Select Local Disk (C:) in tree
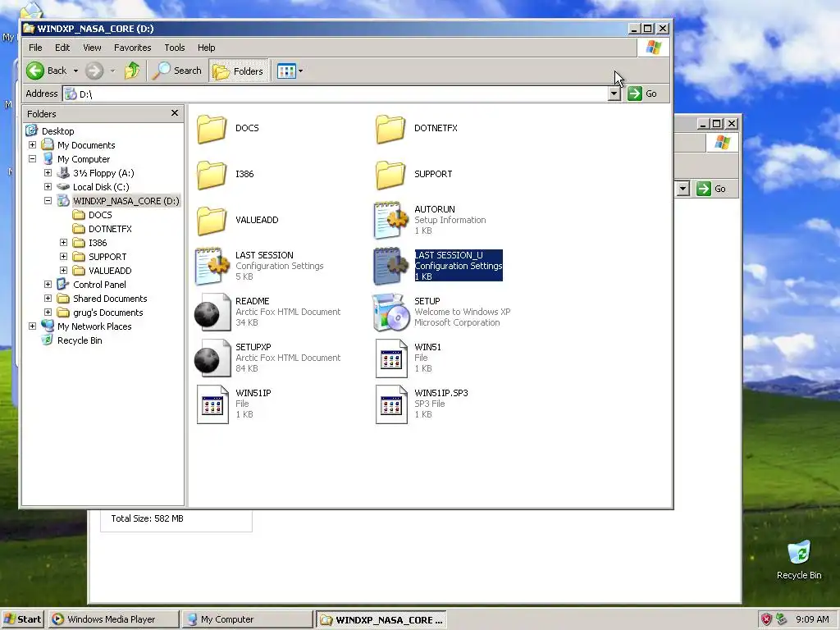Screen dimensions: 840x630 [x=101, y=187]
